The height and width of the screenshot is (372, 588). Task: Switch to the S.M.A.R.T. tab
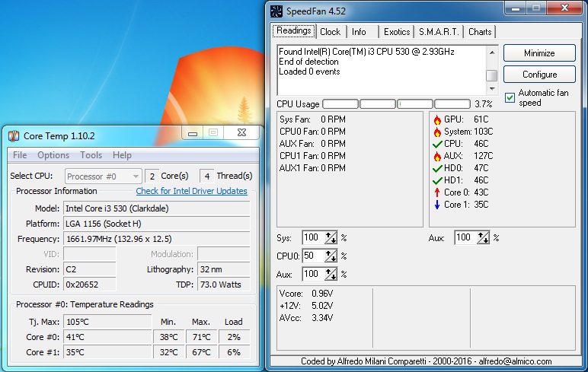439,32
